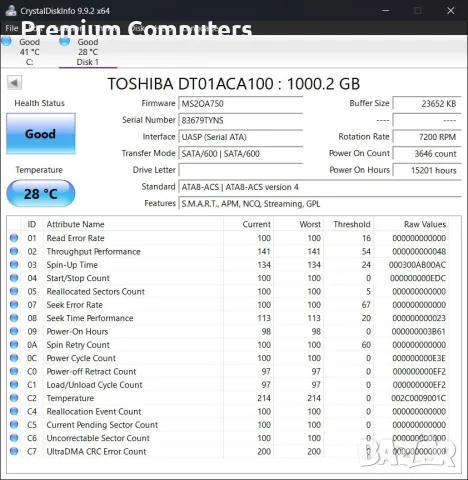The image size is (468, 480).
Task: Click raw value 000300AB00AC
Action: pos(417,265)
